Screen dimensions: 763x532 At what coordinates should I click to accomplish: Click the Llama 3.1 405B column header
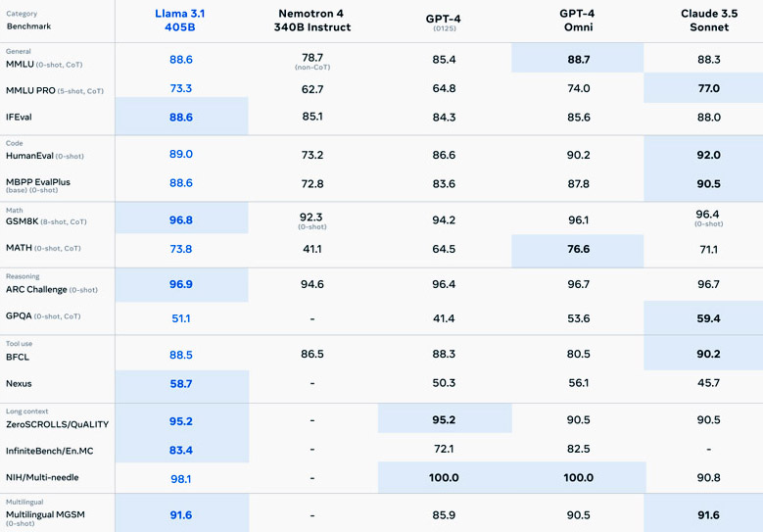click(180, 21)
